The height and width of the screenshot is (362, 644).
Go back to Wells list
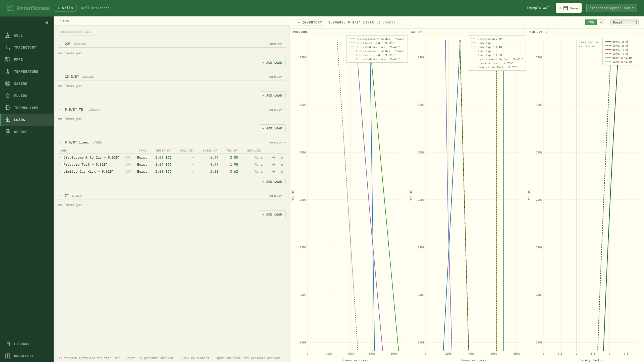pyautogui.click(x=65, y=8)
